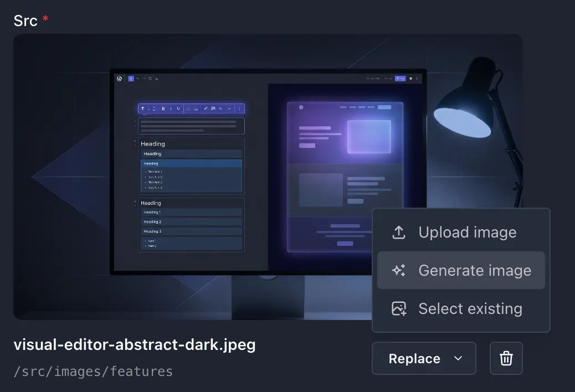Image resolution: width=575 pixels, height=392 pixels.
Task: Click the visual-editor-abstract-dark.jpeg filename
Action: [135, 345]
